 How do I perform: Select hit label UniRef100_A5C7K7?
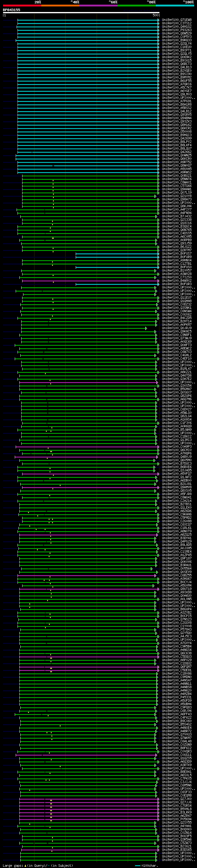coord(177,88)
